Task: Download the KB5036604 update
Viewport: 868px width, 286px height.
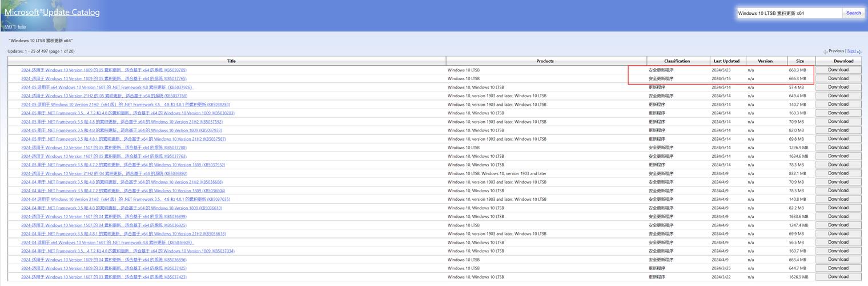Action: pos(838,190)
